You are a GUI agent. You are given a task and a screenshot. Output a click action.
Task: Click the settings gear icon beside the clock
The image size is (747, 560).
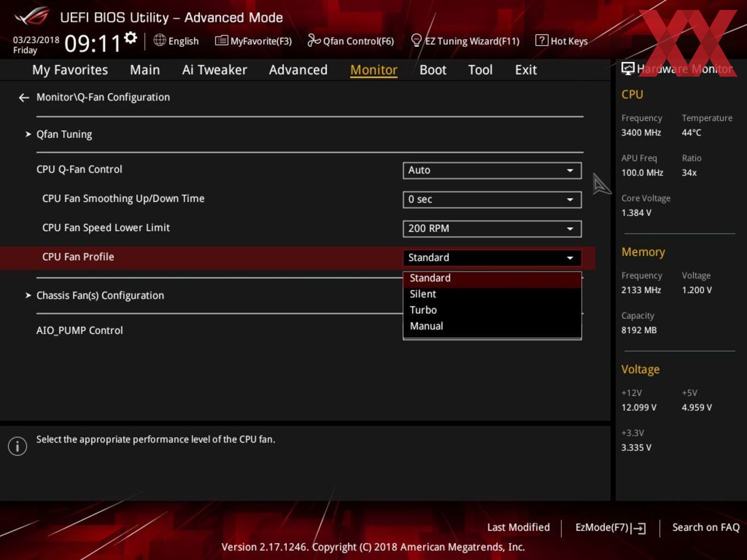[x=131, y=38]
